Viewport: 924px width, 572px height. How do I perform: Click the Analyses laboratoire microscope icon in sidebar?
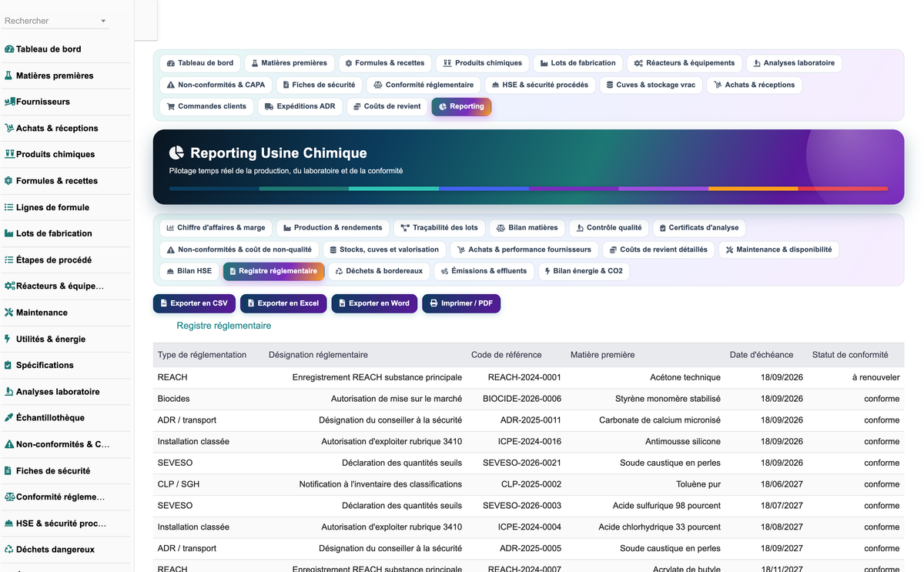click(x=9, y=391)
